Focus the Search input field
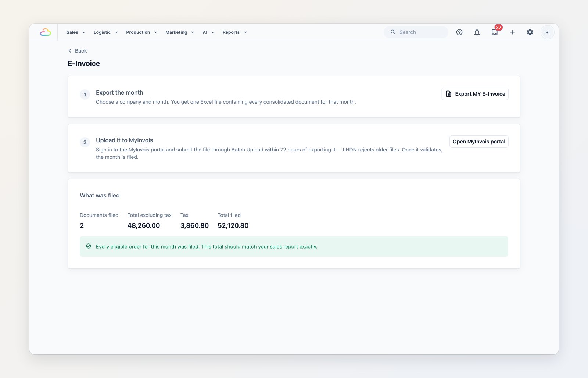 416,32
